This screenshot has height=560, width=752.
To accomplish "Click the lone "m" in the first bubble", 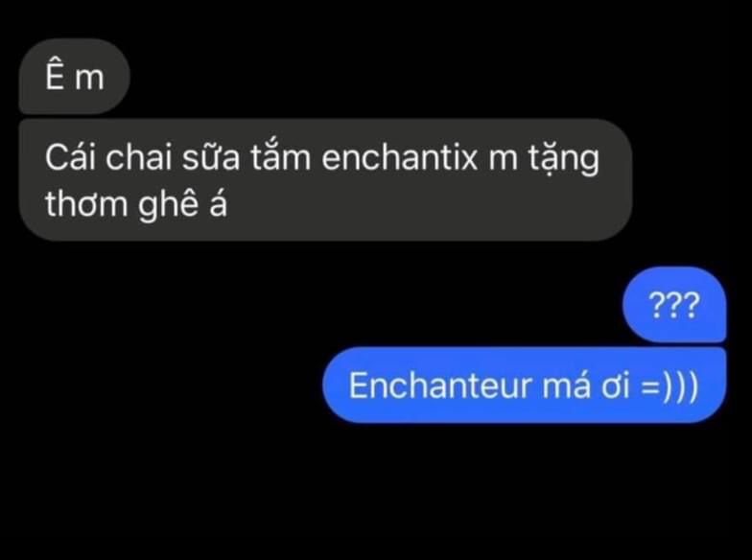I will (x=89, y=79).
